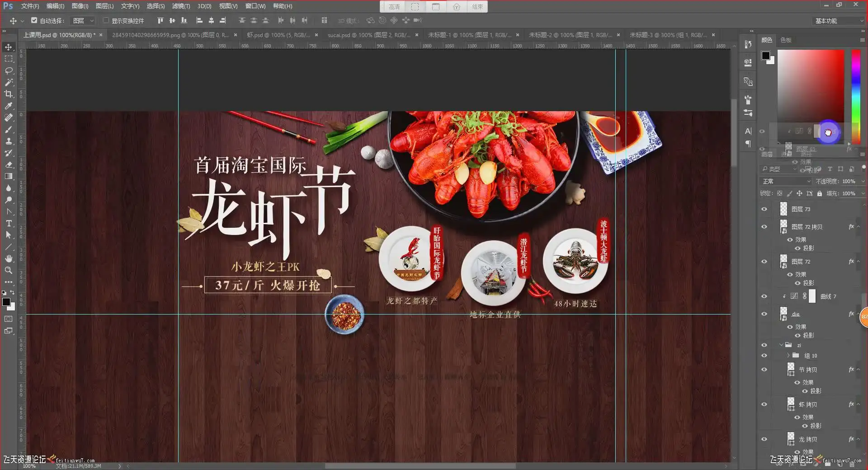This screenshot has width=868, height=470.
Task: Select the Brush tool
Action: tap(9, 129)
